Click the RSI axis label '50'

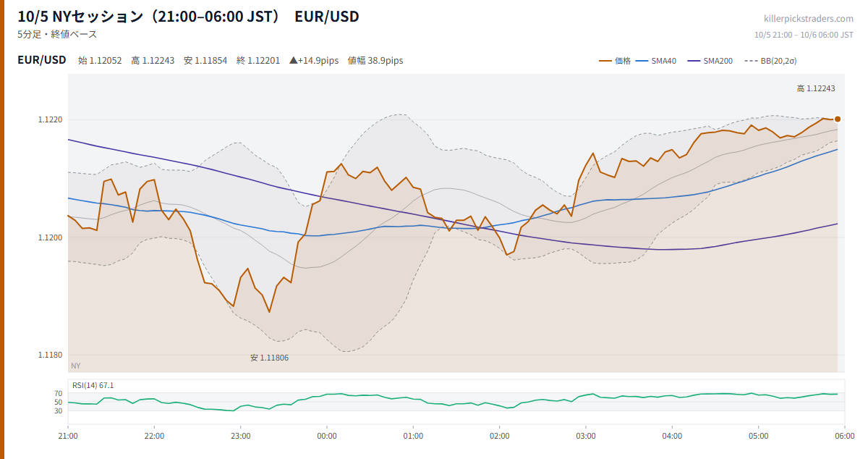click(59, 402)
